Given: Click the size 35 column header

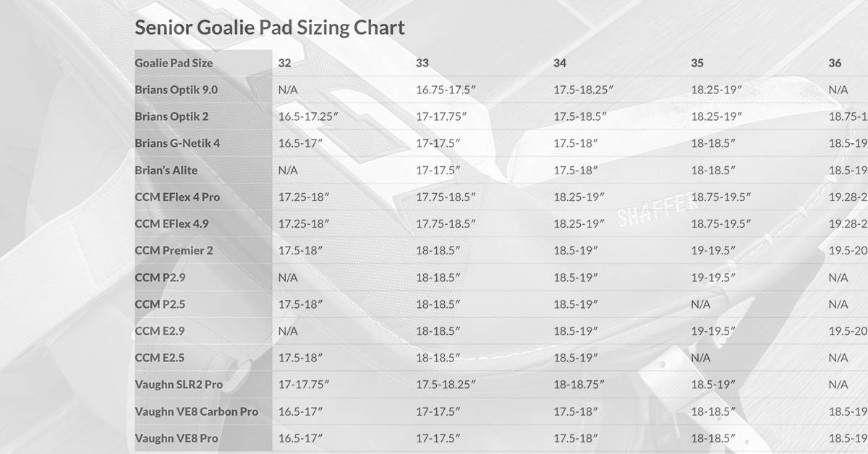Looking at the screenshot, I should (697, 63).
